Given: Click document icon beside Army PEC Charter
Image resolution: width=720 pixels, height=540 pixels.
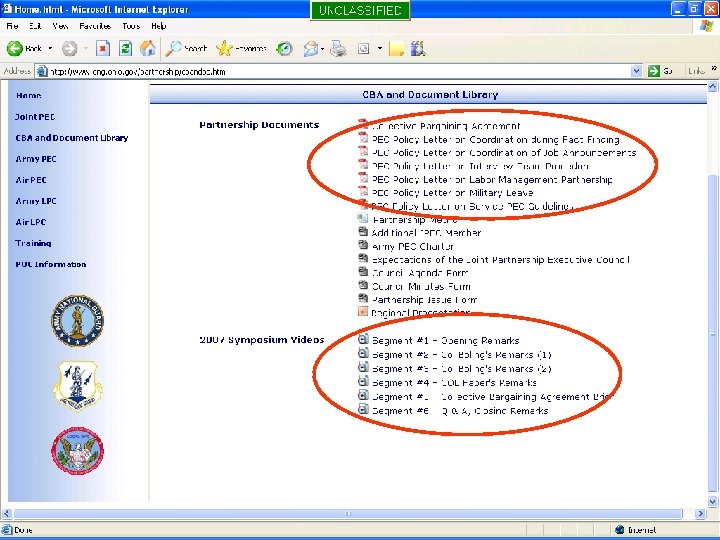Looking at the screenshot, I should [363, 245].
